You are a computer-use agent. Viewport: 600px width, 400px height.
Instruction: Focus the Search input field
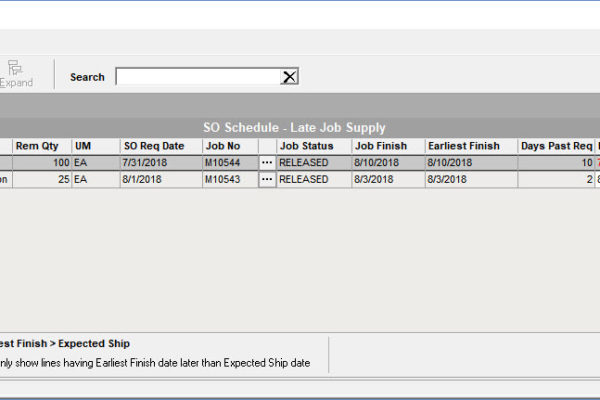pyautogui.click(x=198, y=77)
